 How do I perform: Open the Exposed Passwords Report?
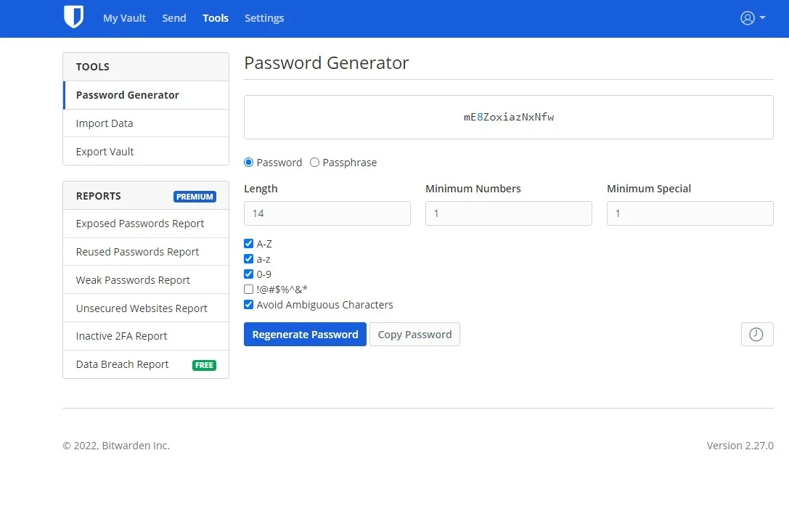point(140,224)
